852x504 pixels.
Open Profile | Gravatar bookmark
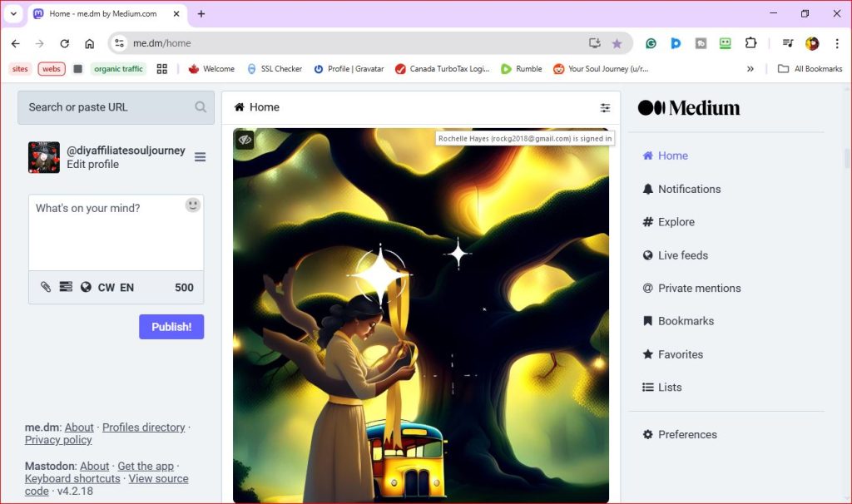[349, 69]
